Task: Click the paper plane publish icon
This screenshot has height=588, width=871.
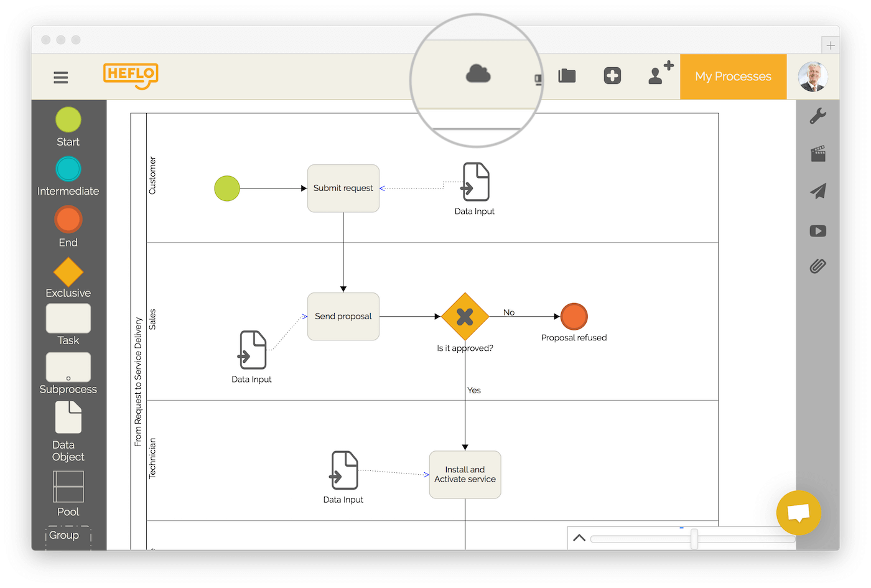Action: point(818,191)
